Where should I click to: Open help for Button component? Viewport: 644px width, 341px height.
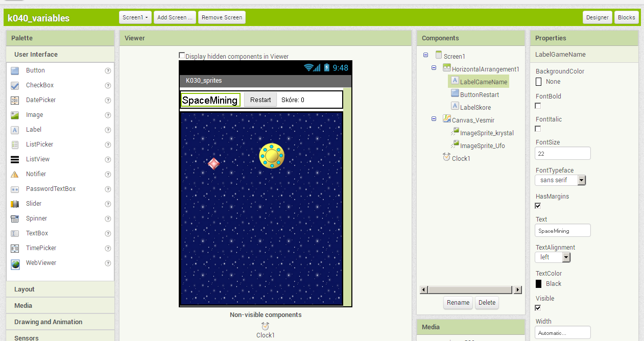click(x=108, y=71)
